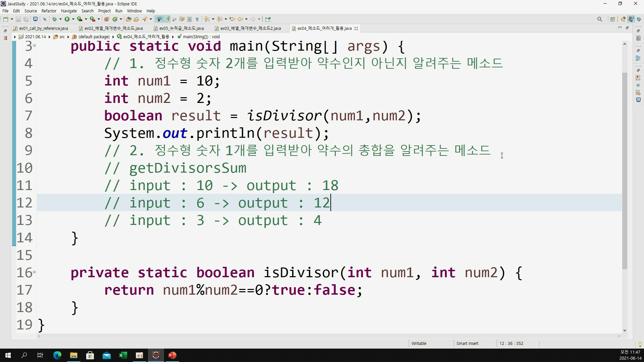Open the toolbar Search magnifier icon

click(600, 19)
